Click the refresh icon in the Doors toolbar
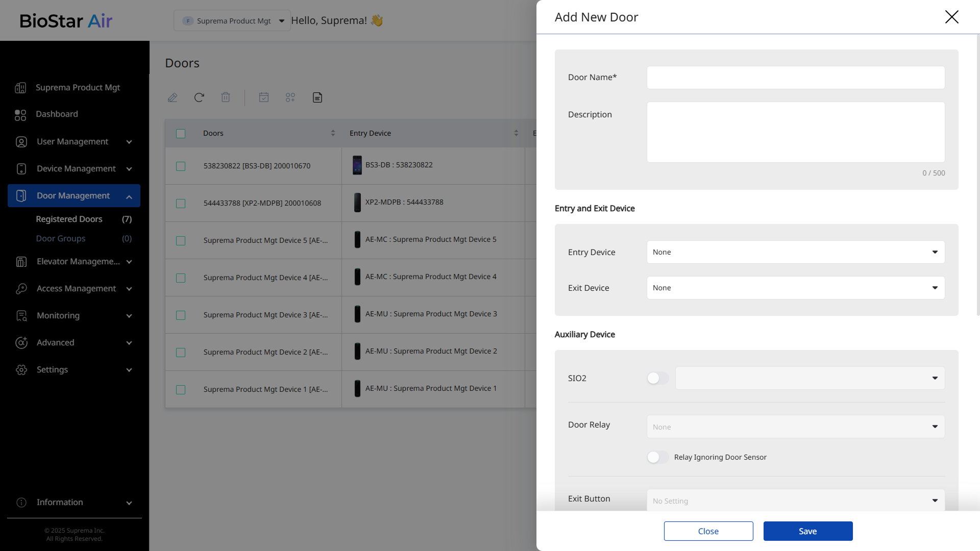 199,97
